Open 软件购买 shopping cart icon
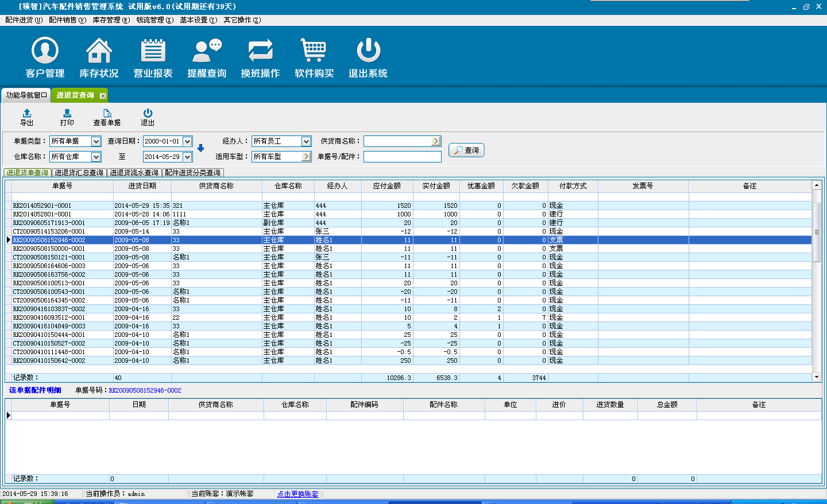This screenshot has width=827, height=504. [x=314, y=51]
